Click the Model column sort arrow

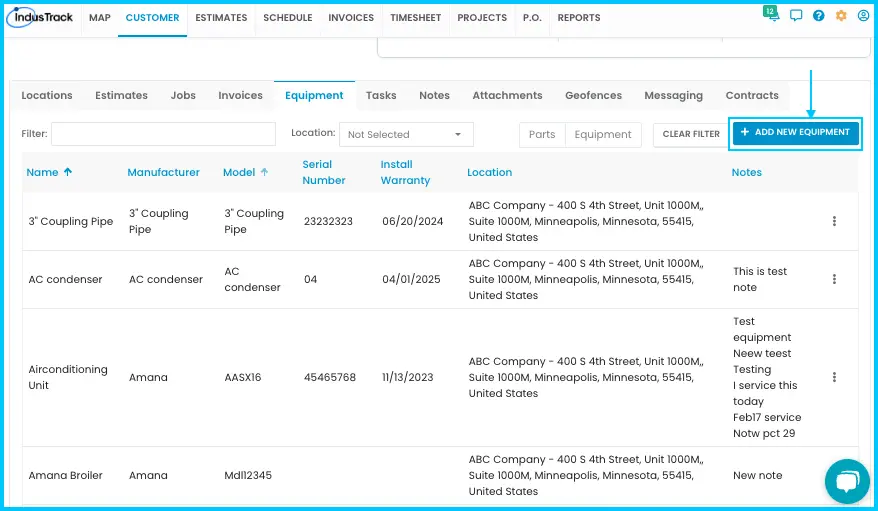tap(264, 172)
